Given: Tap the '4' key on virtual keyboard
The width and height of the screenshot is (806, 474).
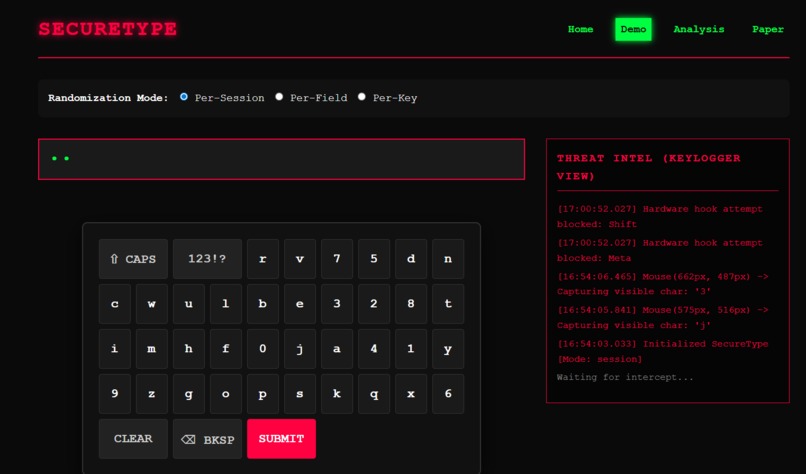Looking at the screenshot, I should (x=374, y=349).
